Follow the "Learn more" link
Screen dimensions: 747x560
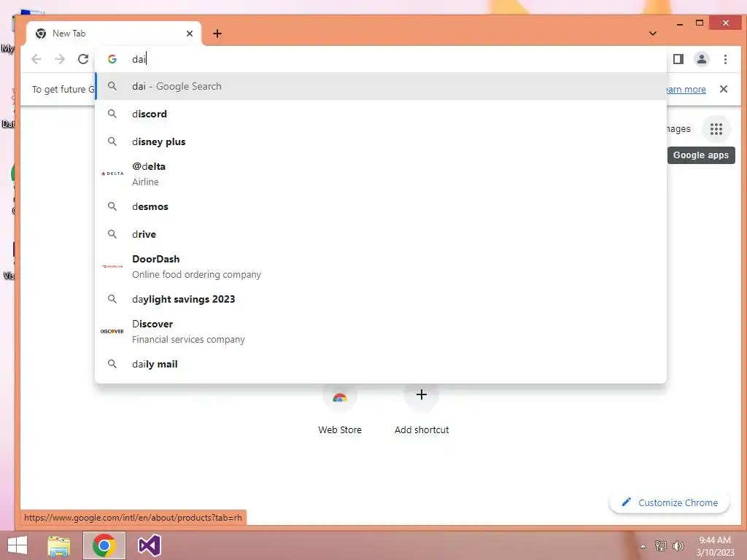(686, 89)
